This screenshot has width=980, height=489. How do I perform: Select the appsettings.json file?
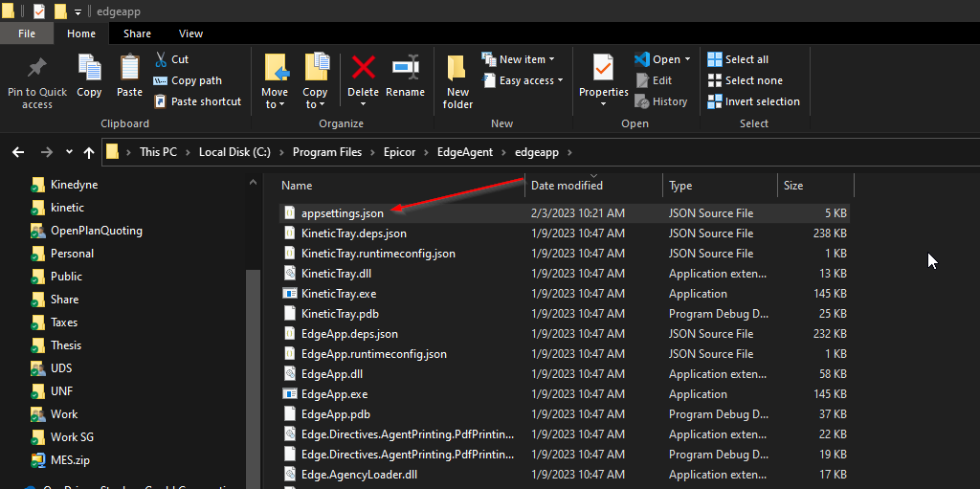342,213
